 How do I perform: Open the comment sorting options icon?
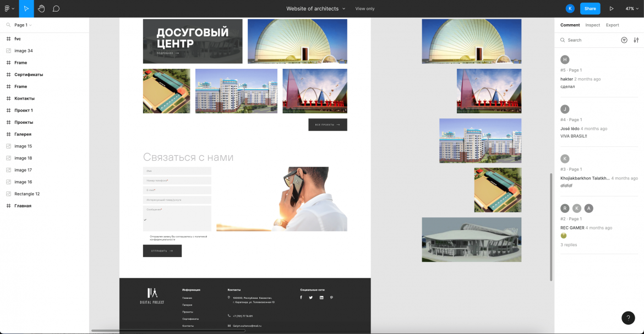point(636,40)
